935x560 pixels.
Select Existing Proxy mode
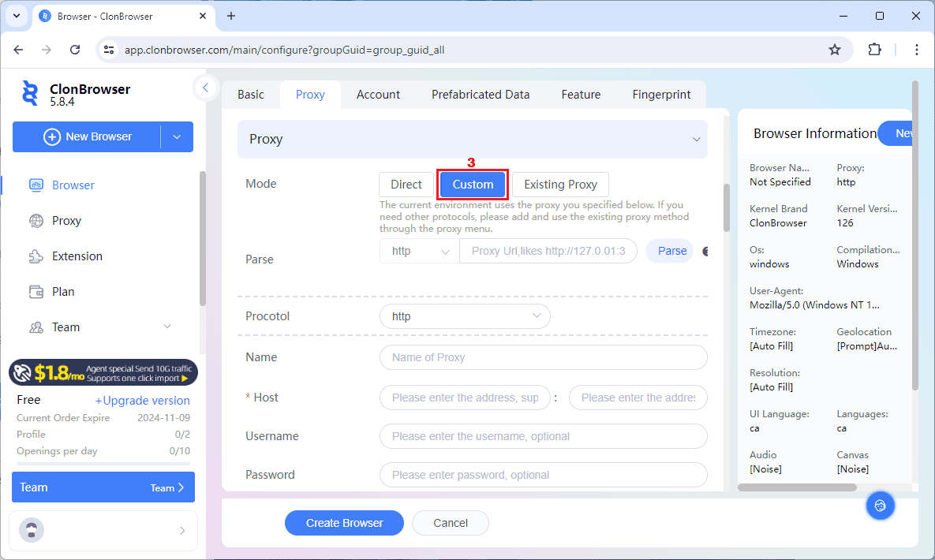[x=560, y=185]
